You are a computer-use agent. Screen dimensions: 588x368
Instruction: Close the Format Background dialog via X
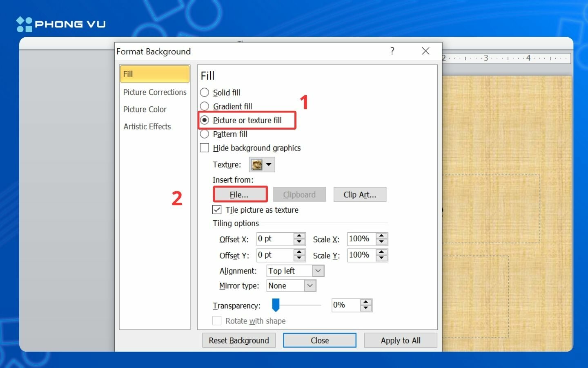pyautogui.click(x=425, y=51)
